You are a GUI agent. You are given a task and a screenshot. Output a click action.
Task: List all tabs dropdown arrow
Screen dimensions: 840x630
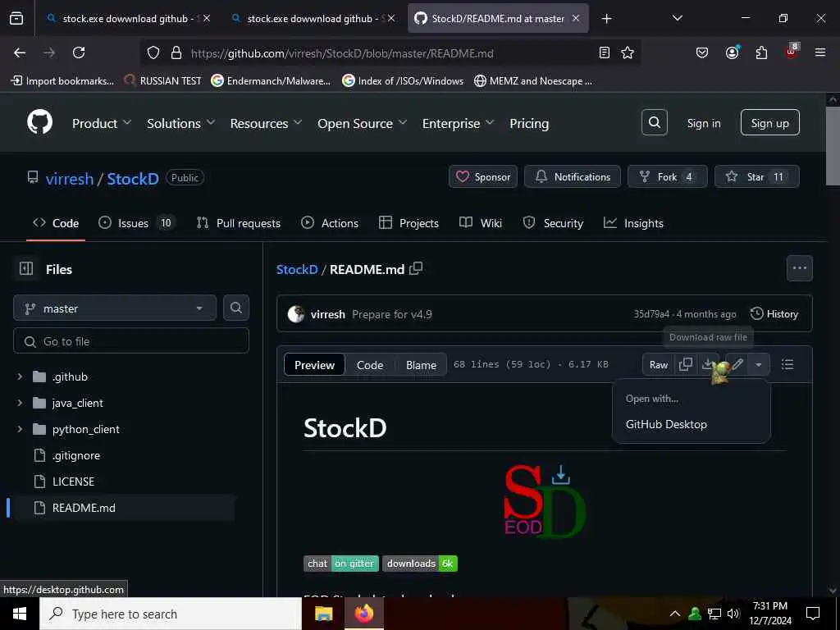pos(677,18)
